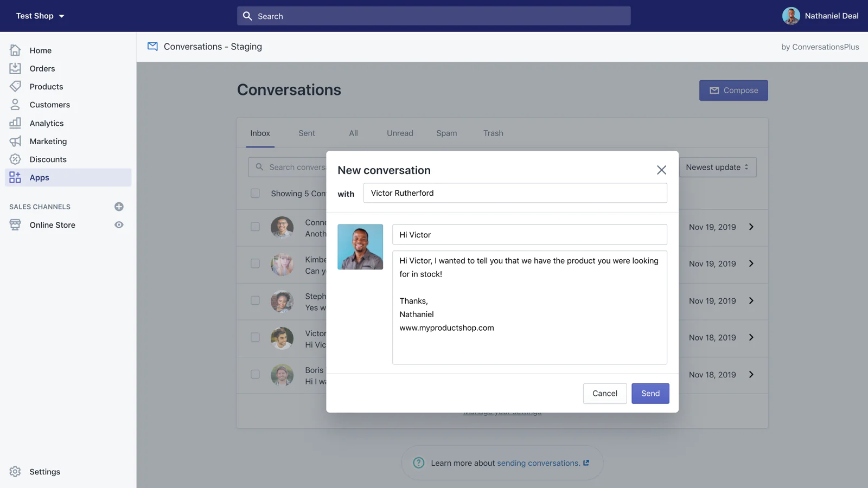Click the Orders inbox icon

(x=15, y=68)
